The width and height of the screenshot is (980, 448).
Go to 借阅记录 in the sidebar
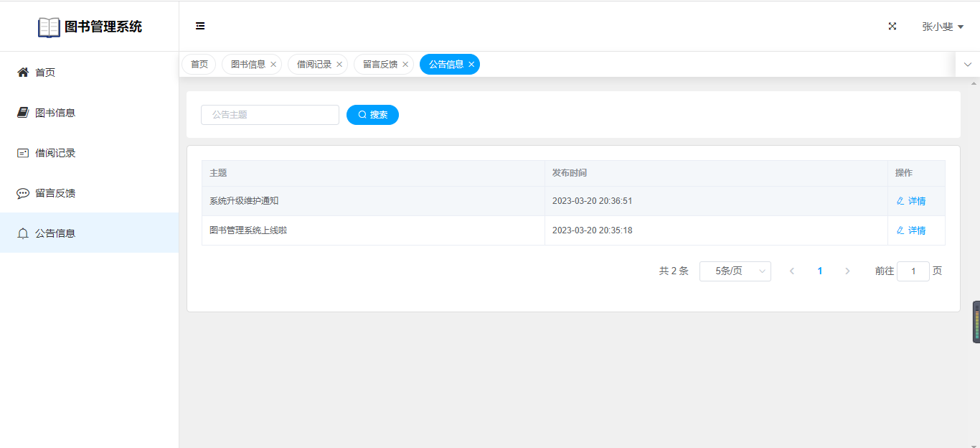click(x=55, y=153)
